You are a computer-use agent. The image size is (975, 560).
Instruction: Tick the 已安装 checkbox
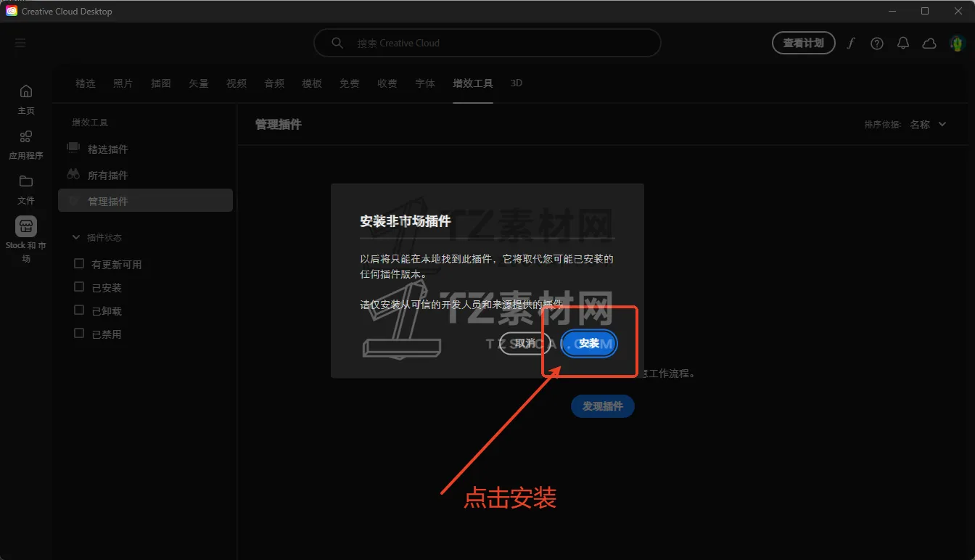(79, 287)
